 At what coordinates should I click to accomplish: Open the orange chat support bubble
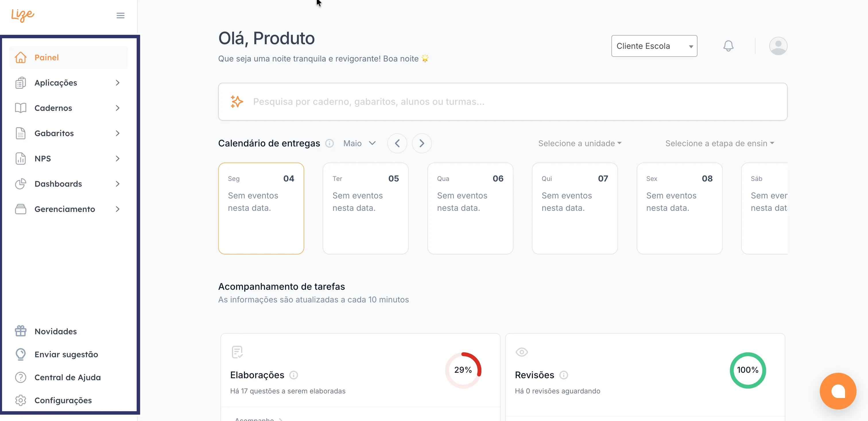tap(838, 391)
